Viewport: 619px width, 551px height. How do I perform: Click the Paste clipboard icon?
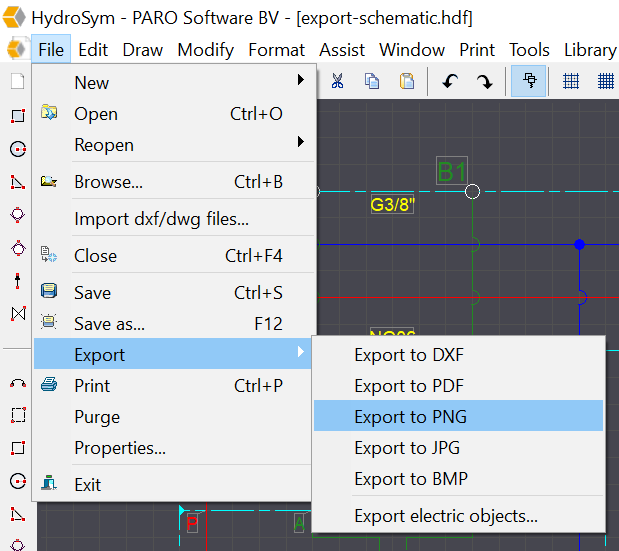[407, 81]
